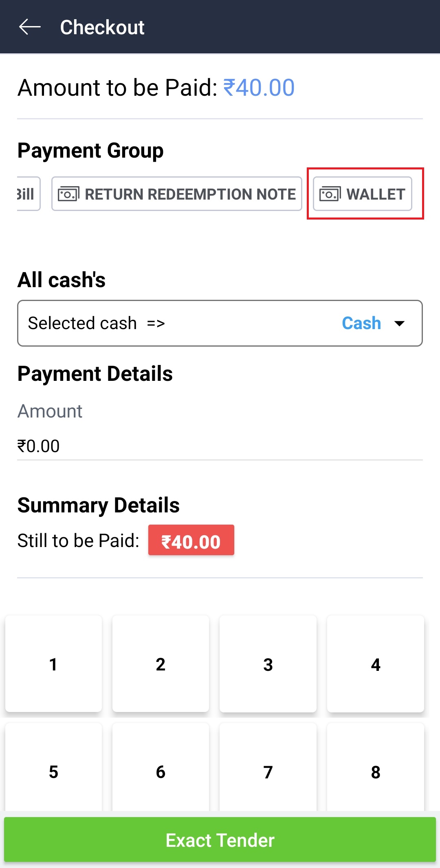Tap the red Still to be Paid amount
Screen dimensions: 440x868
pos(191,541)
